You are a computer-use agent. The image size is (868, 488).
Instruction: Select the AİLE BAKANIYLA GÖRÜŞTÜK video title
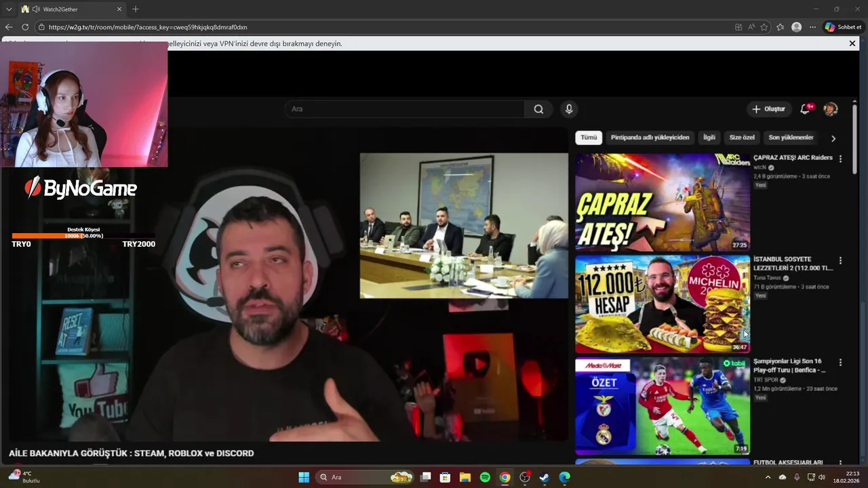(x=132, y=453)
